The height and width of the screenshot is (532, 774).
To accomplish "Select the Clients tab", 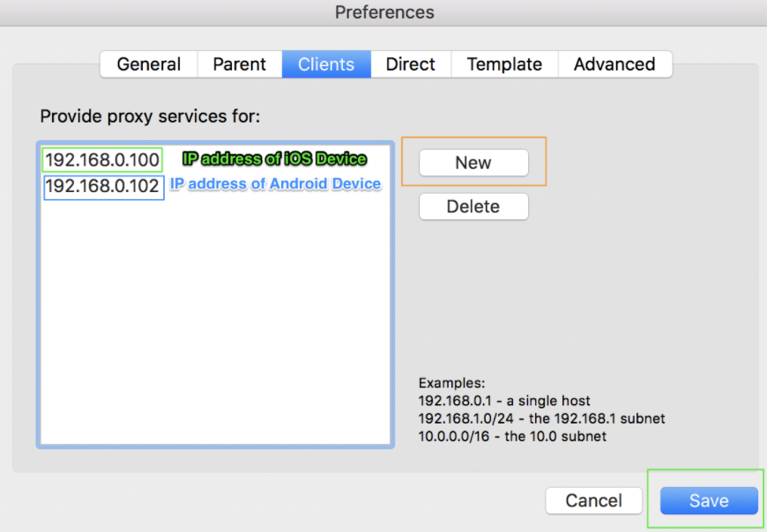I will click(x=326, y=64).
